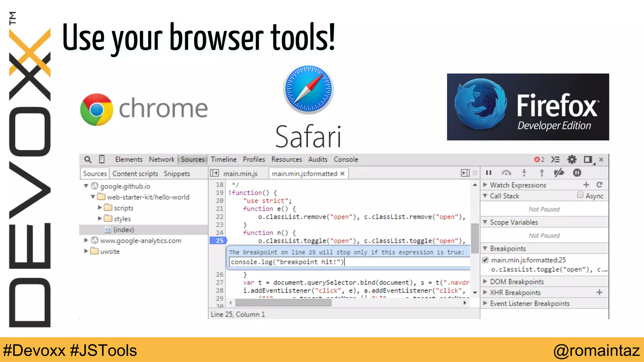Open the Resources panel tab

(286, 159)
